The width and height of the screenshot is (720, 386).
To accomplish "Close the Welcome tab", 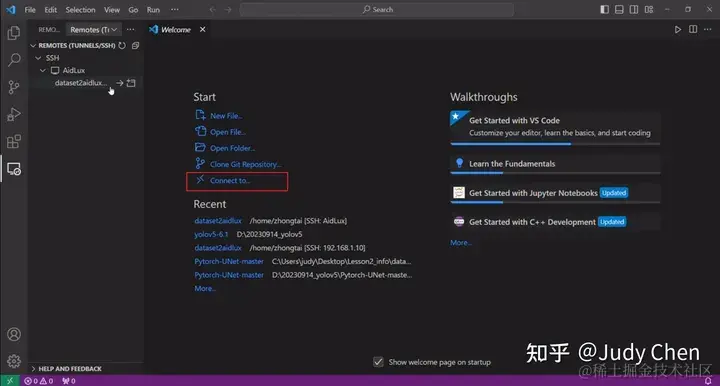I will click(x=202, y=29).
